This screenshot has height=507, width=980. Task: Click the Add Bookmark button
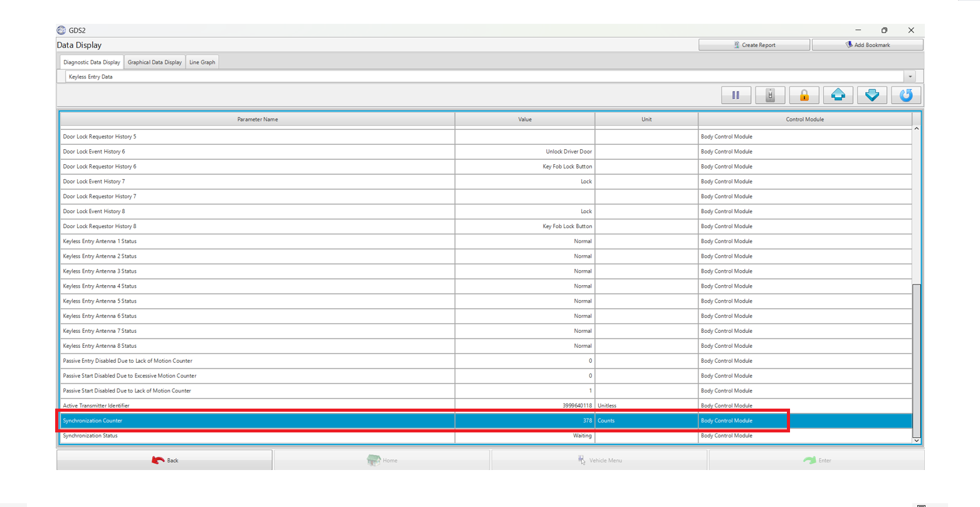(x=867, y=45)
